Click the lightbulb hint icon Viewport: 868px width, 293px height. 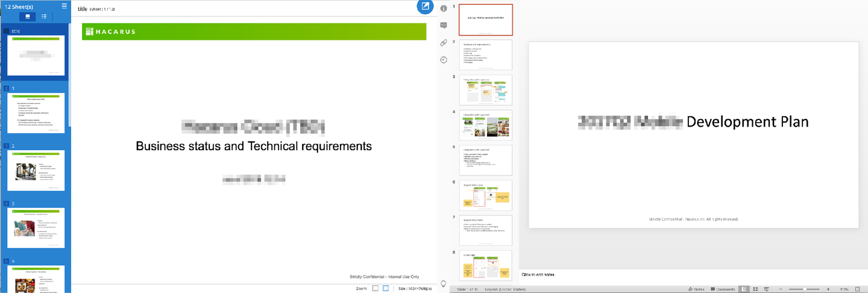[444, 283]
